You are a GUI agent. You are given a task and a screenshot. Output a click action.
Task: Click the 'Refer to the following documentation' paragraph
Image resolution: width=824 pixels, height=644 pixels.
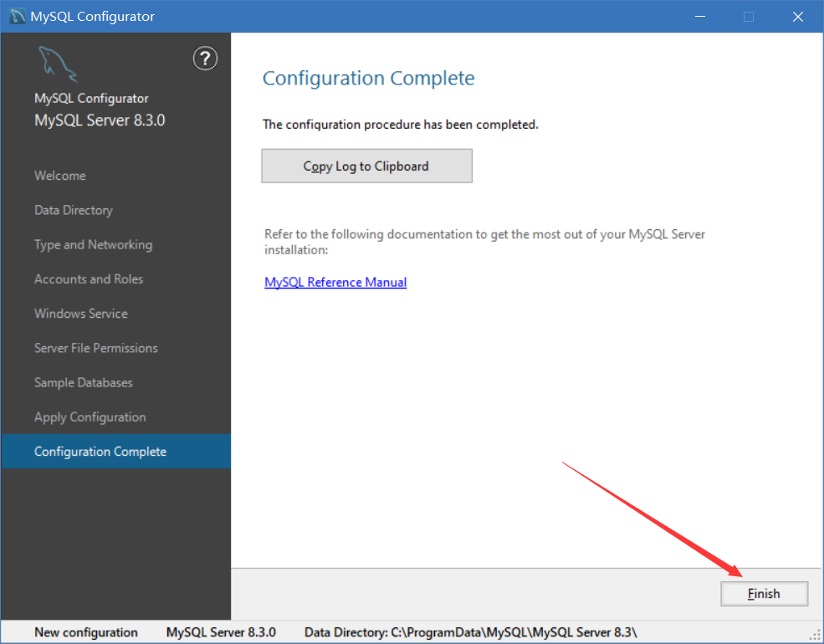pos(484,243)
